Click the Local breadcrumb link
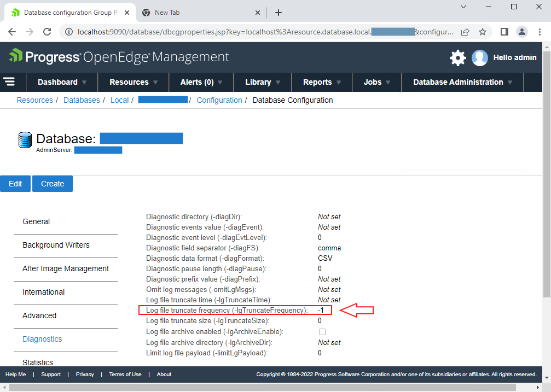This screenshot has height=392, width=551. 119,100
